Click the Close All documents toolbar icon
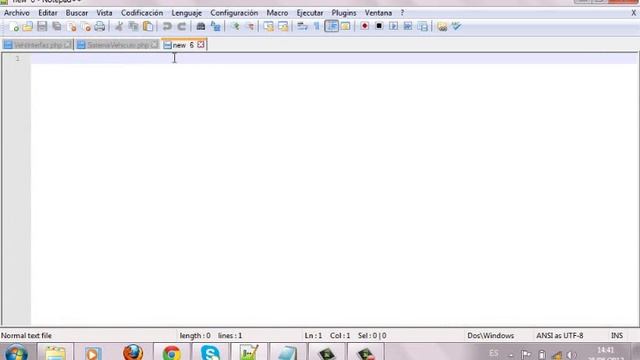The height and width of the screenshot is (360, 640). 86,27
